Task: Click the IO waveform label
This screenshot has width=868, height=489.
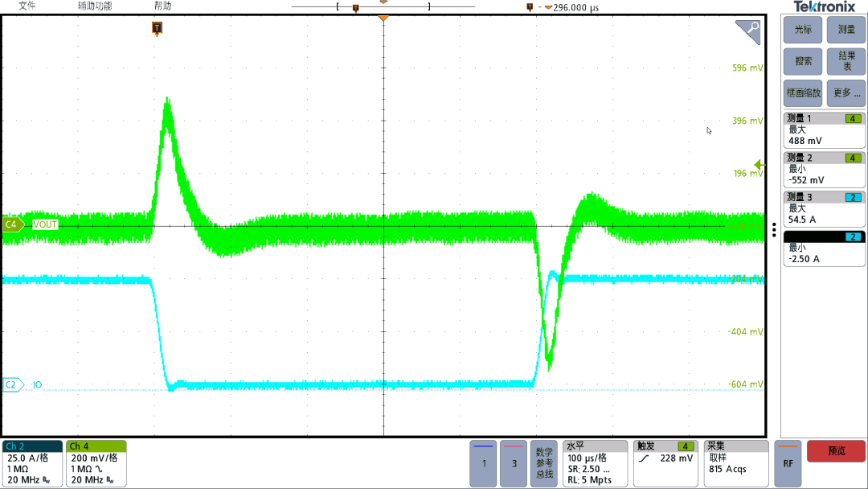Action: [37, 384]
